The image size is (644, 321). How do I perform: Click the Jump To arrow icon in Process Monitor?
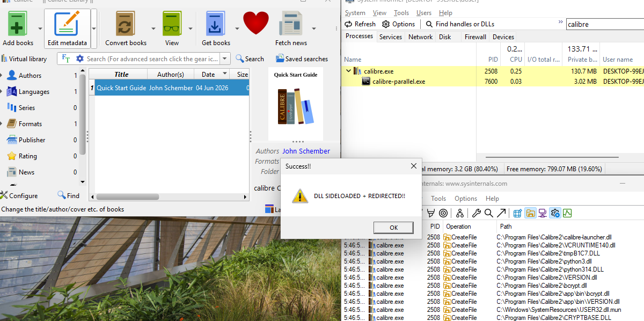tap(501, 213)
